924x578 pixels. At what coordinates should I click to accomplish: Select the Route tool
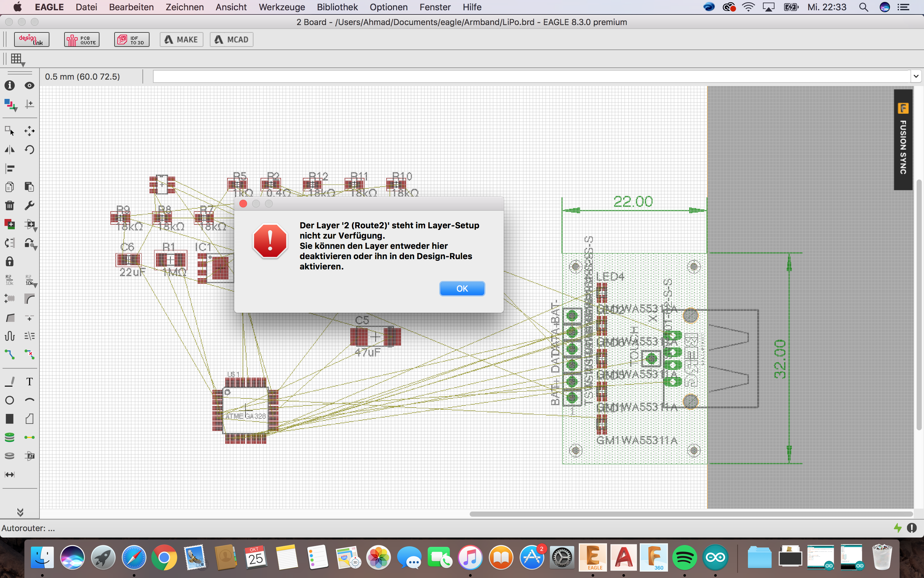[10, 355]
